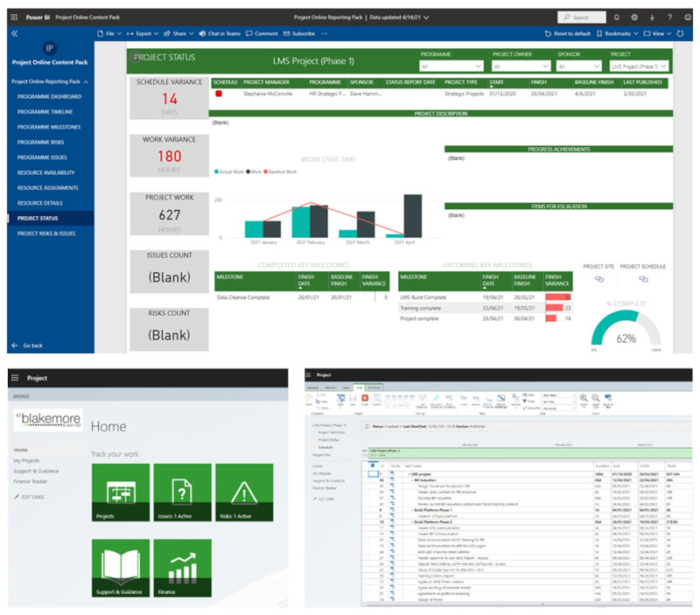This screenshot has height=615, width=700.
Task: Open the Risks: 1 Active tile
Action: coord(244,493)
